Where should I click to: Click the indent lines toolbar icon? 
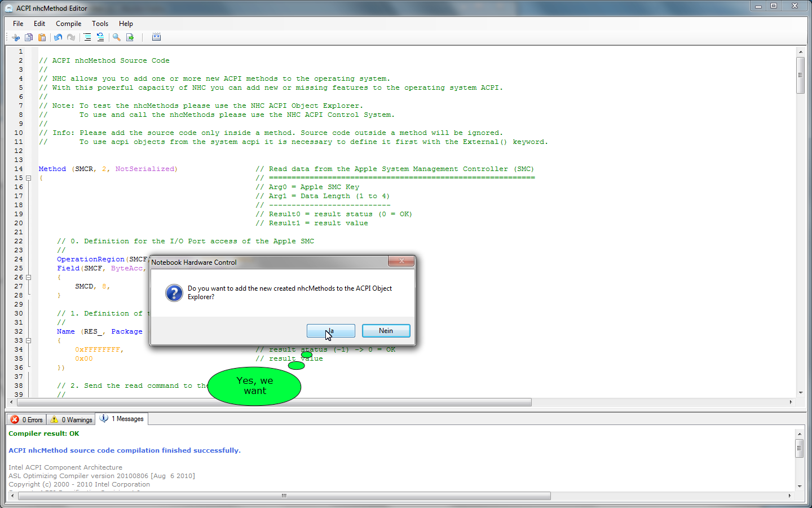tap(87, 37)
